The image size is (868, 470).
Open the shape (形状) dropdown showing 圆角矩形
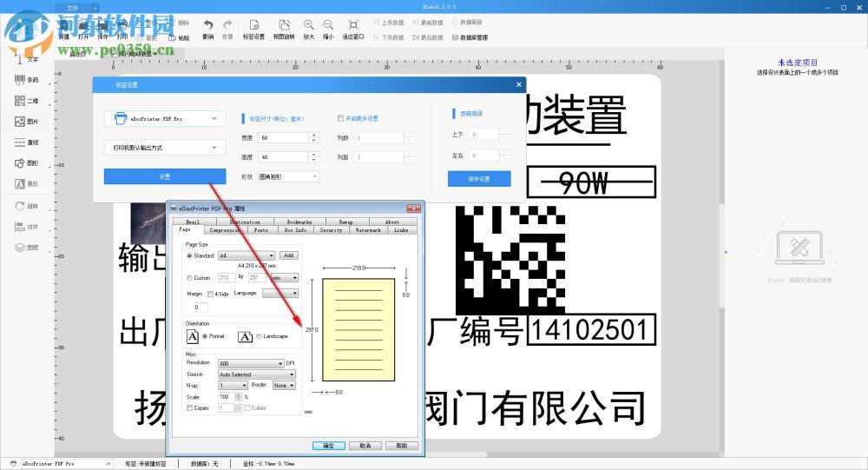pos(288,176)
